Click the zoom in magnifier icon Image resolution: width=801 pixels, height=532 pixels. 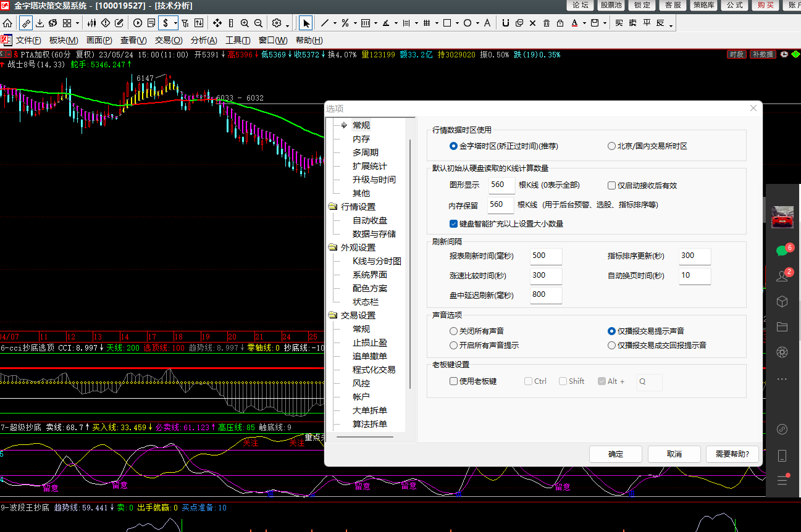click(x=245, y=23)
